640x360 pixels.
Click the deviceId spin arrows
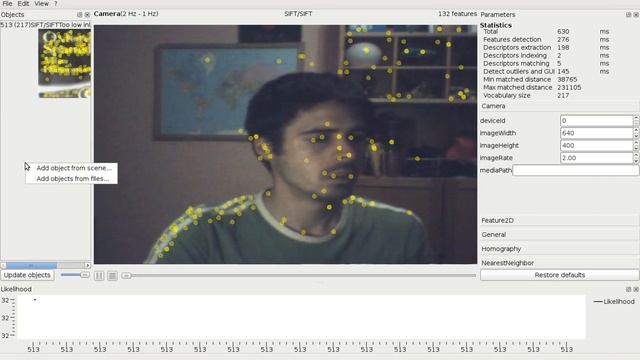pos(636,121)
